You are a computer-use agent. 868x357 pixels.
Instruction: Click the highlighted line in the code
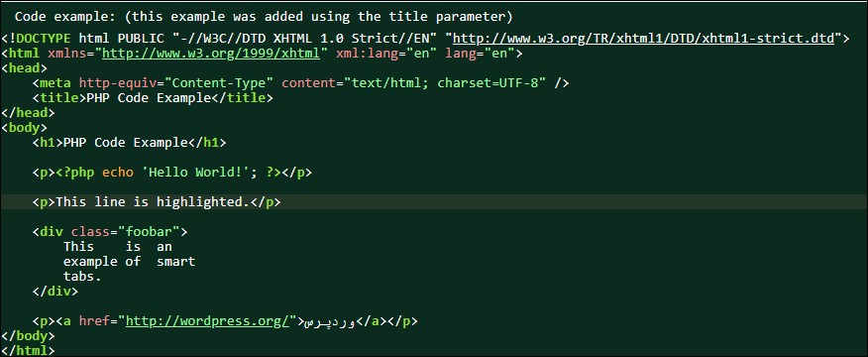pos(434,201)
